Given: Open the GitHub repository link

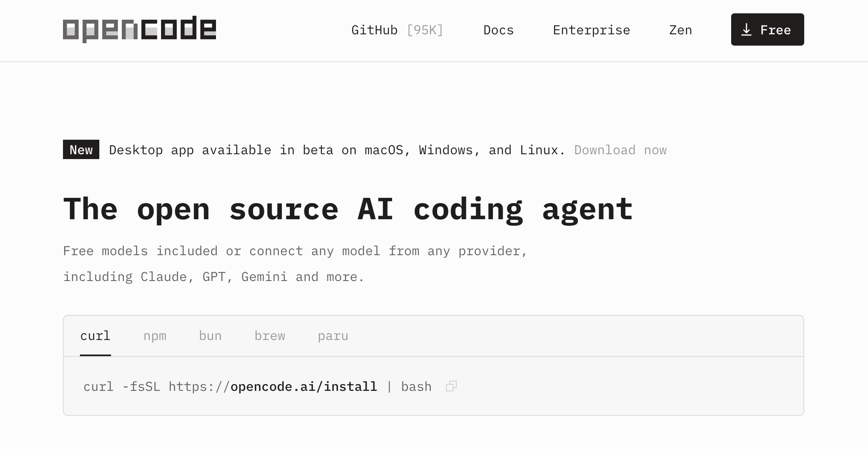Looking at the screenshot, I should [x=375, y=30].
